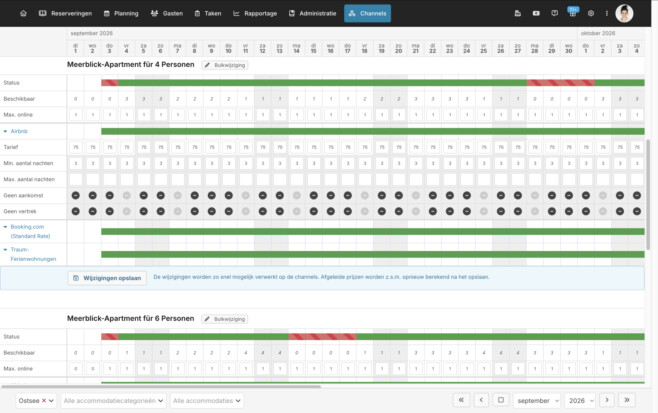Collapse the Airbnb channel section
The image size is (658, 413).
(x=5, y=131)
